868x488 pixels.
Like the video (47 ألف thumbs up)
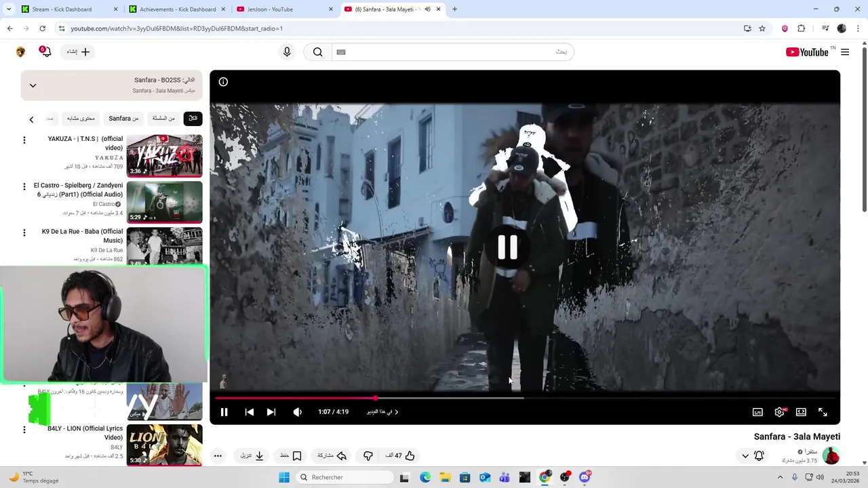(401, 455)
